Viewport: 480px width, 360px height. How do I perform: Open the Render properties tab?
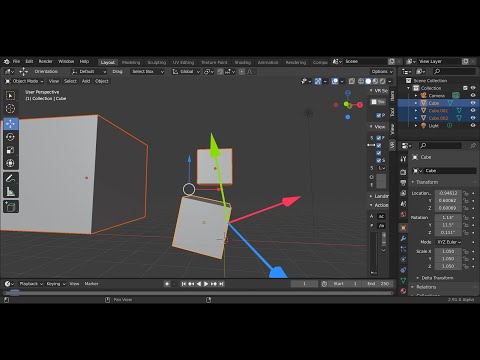click(x=403, y=172)
